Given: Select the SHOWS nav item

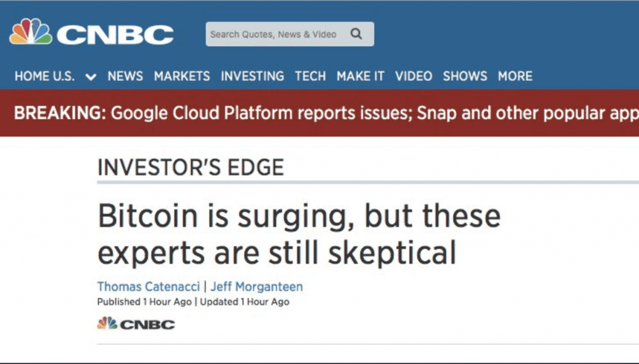Looking at the screenshot, I should [x=464, y=76].
